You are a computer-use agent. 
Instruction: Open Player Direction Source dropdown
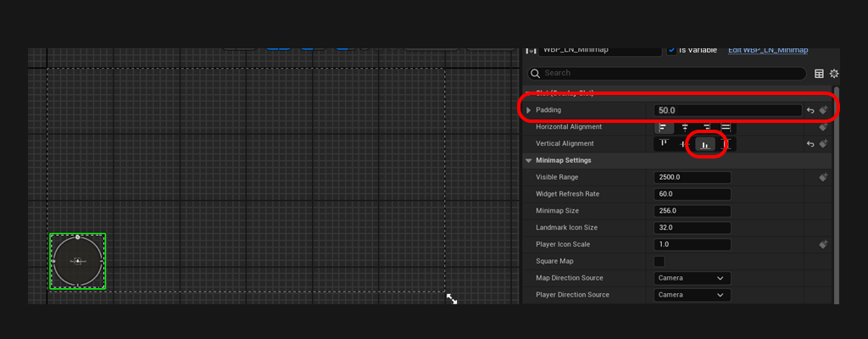pyautogui.click(x=693, y=295)
